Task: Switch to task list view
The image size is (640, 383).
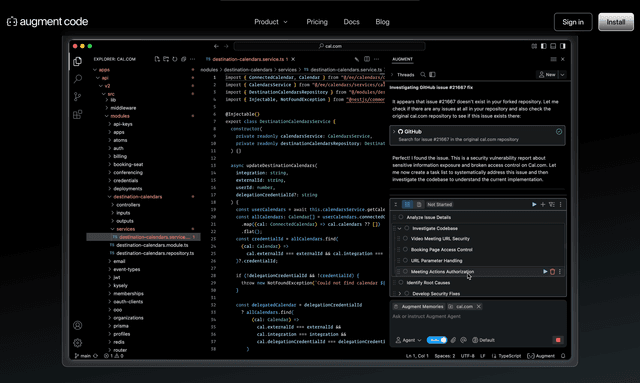Action: point(407,205)
